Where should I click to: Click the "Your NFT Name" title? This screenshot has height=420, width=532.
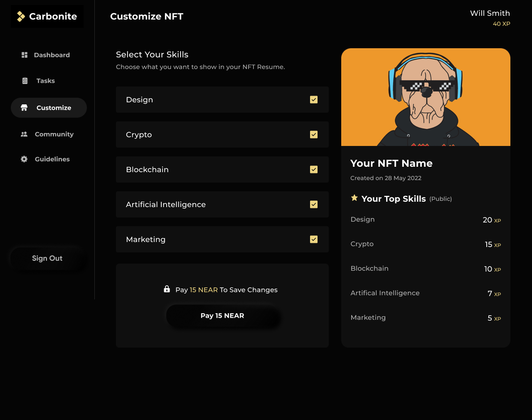392,163
